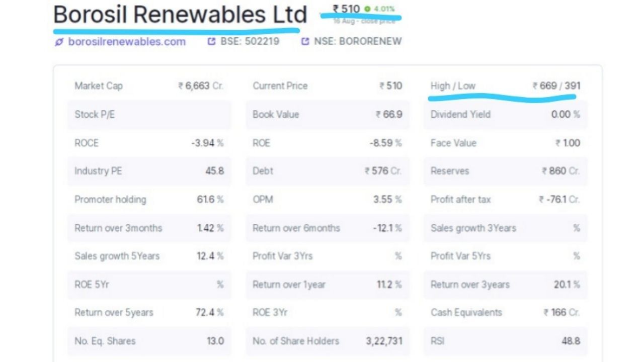644x362 pixels.
Task: Click the ₹ -76.1 Cr. profit value
Action: [x=559, y=200]
